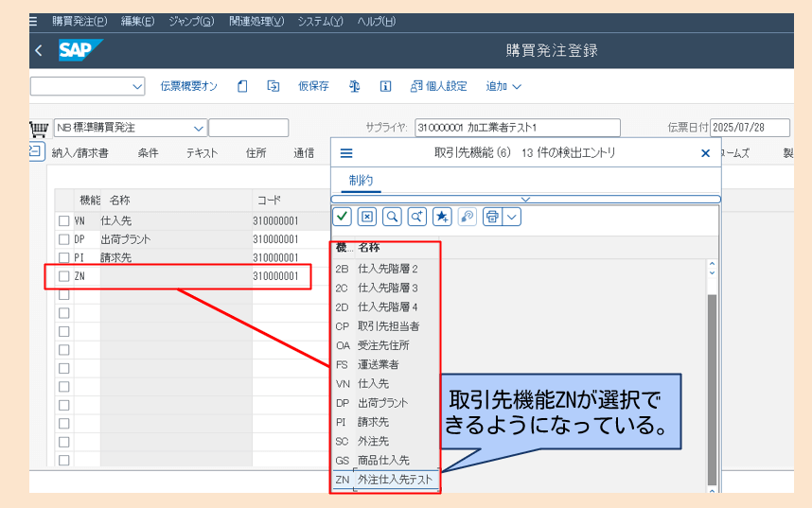Click the information messages icon
The image size is (812, 508).
click(385, 86)
